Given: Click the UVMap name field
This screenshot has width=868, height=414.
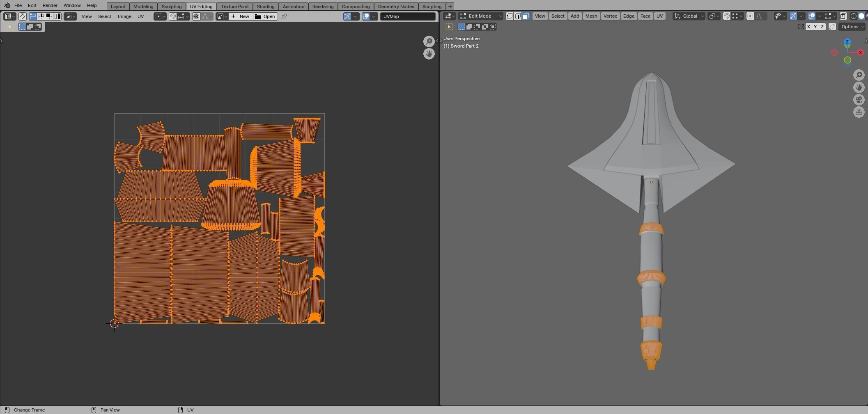Looking at the screenshot, I should (x=408, y=16).
